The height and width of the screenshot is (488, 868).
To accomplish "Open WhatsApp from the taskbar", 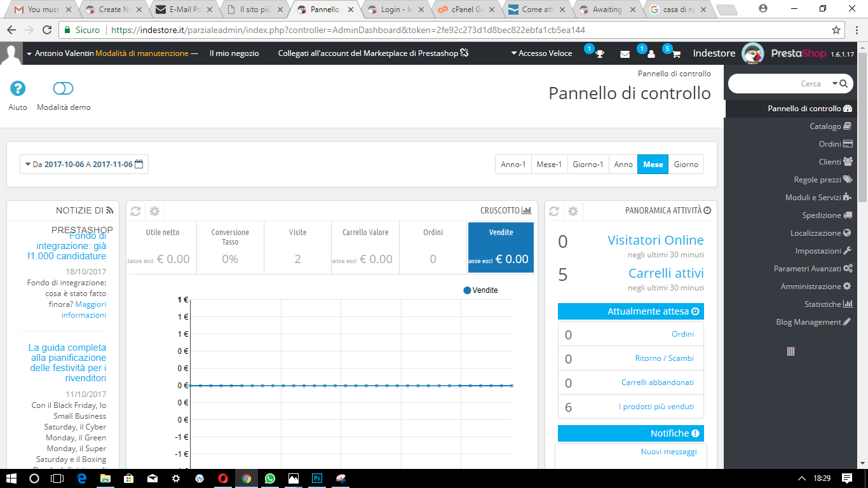I will click(270, 478).
